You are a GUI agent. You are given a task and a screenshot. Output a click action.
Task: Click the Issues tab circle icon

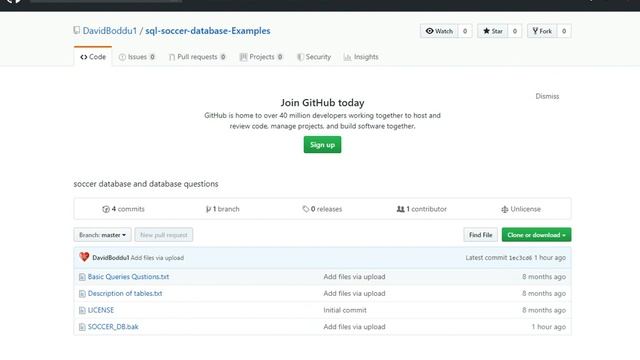click(122, 57)
